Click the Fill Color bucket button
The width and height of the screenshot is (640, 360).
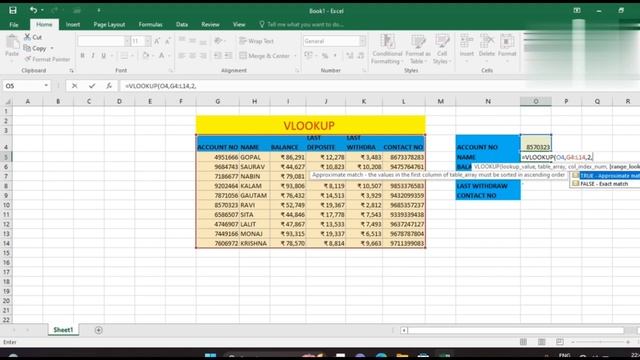[145, 56]
